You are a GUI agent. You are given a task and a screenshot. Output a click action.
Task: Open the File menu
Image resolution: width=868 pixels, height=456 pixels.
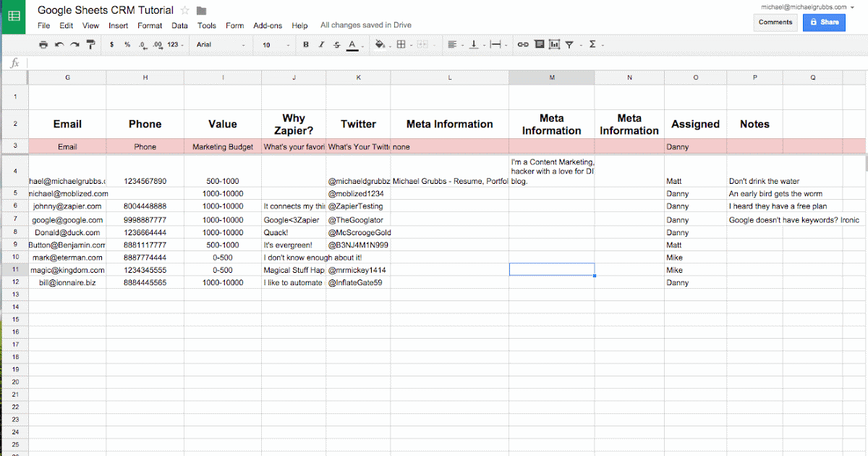pos(44,25)
